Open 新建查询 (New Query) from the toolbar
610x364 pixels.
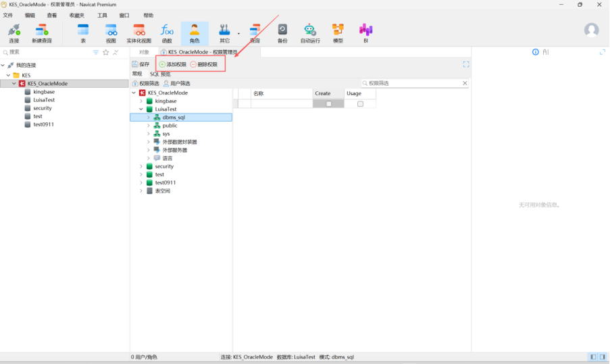42,30
